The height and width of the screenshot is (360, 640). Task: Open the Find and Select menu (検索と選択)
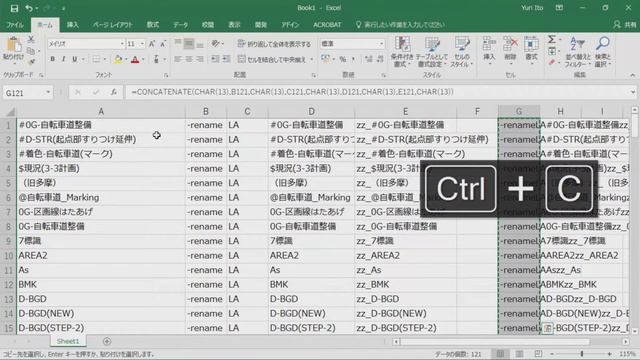(x=602, y=51)
